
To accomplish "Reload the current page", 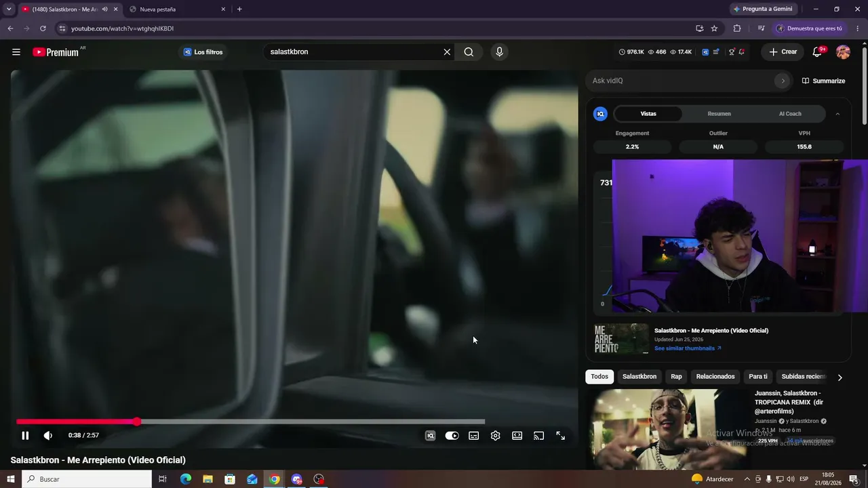I will coord(43,28).
